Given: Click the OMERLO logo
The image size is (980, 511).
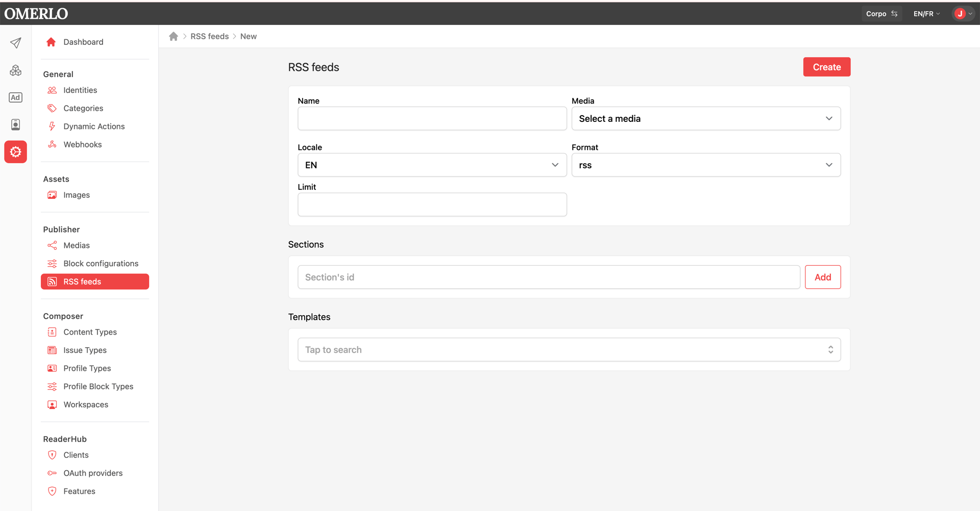Looking at the screenshot, I should pos(36,14).
